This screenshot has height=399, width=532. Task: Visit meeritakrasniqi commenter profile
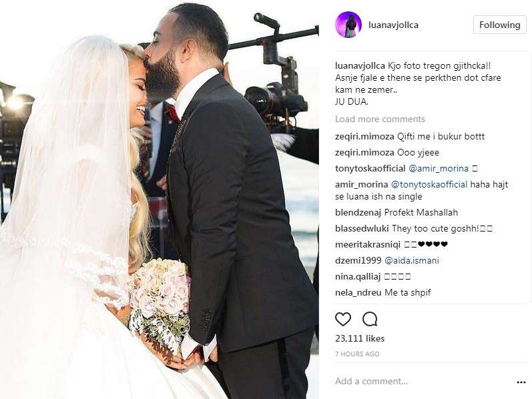(x=368, y=245)
